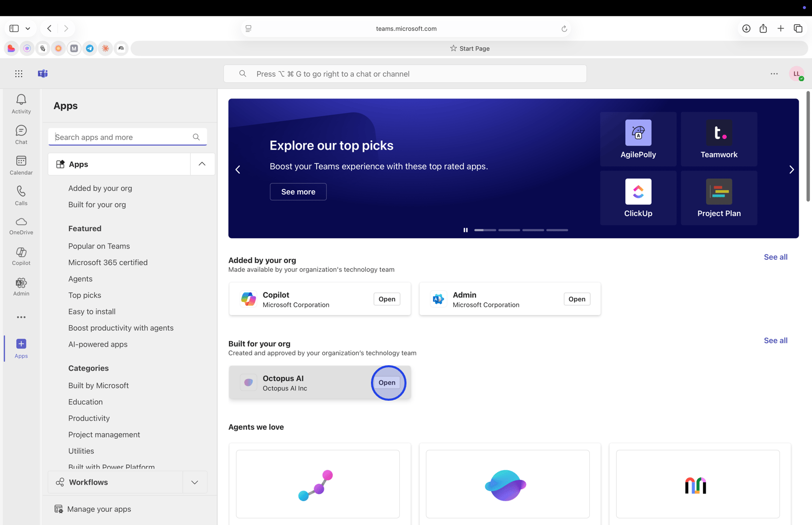This screenshot has height=525, width=812.
Task: Select Popular on Teams category
Action: [99, 246]
